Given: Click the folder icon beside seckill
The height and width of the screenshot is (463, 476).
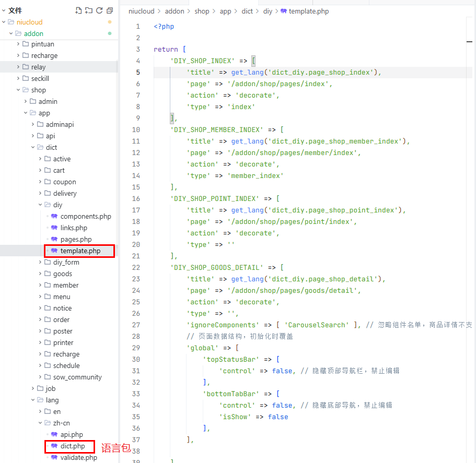Looking at the screenshot, I should pyautogui.click(x=26, y=78).
